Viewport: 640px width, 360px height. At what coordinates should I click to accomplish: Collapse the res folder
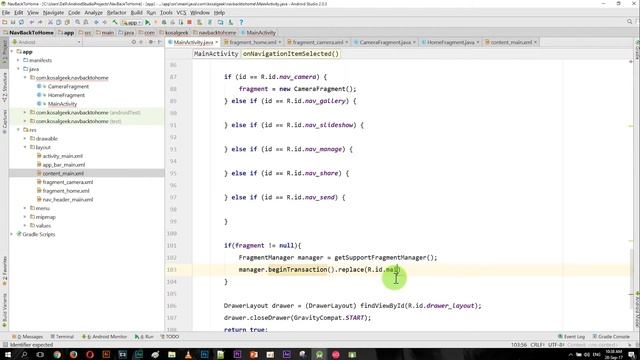coord(18,130)
